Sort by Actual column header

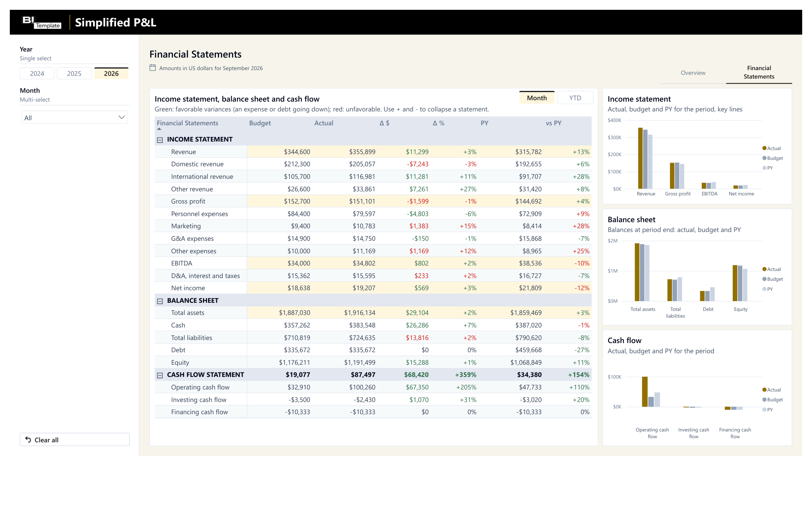click(x=324, y=123)
